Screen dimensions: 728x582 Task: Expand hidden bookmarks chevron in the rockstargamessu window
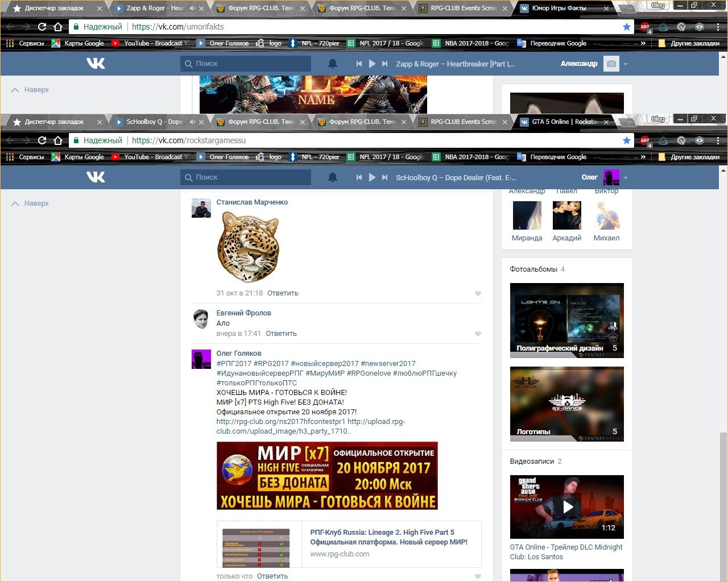tap(643, 157)
